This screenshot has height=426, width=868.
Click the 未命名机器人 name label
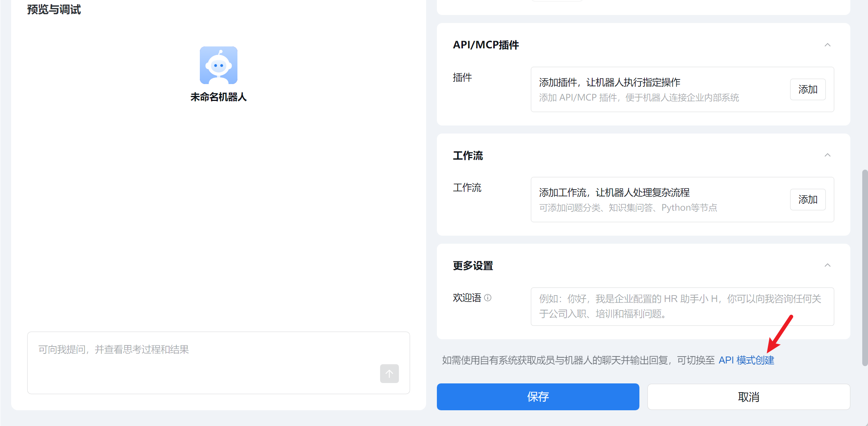218,97
